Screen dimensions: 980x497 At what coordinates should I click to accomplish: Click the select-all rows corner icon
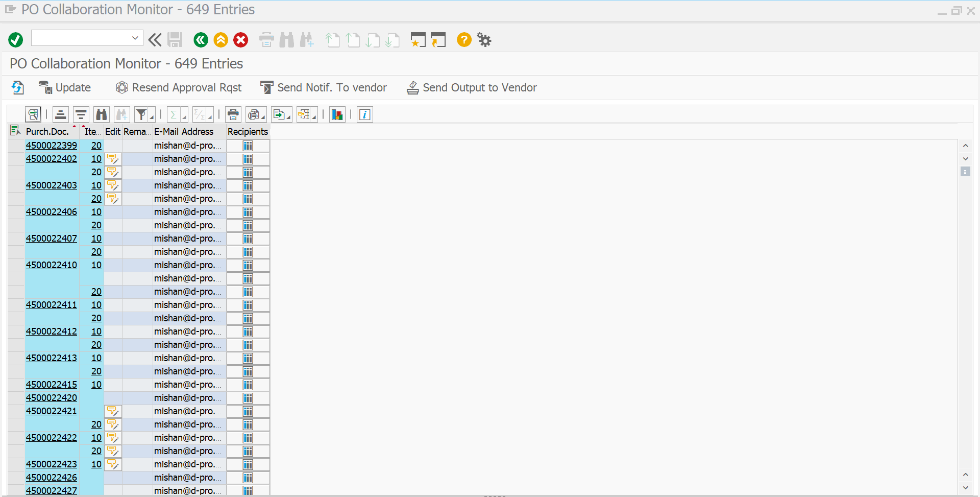coord(15,131)
